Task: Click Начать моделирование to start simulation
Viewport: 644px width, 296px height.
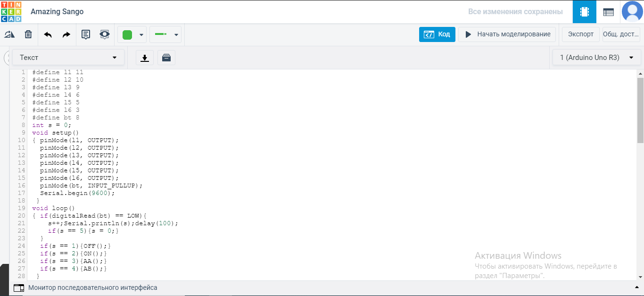Action: point(507,34)
